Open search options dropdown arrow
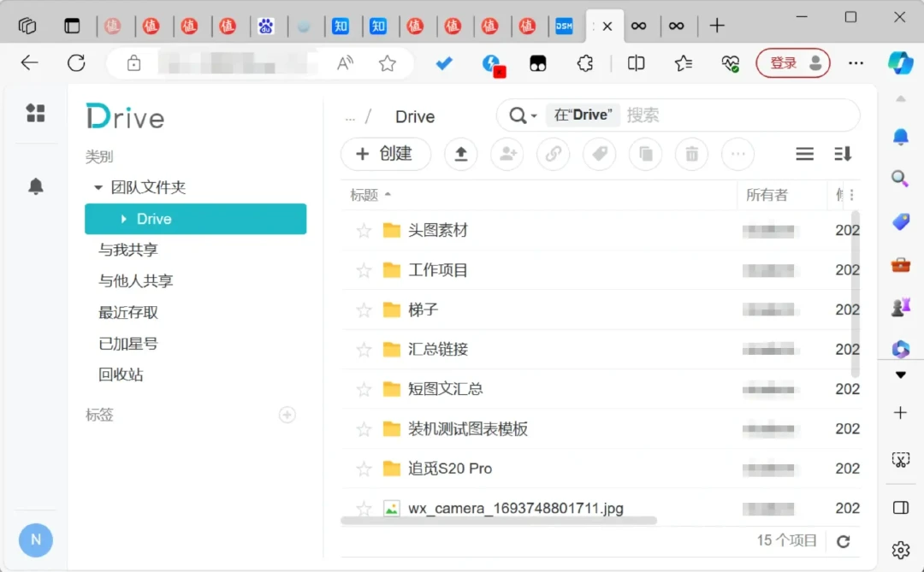Image resolution: width=924 pixels, height=572 pixels. pyautogui.click(x=534, y=115)
